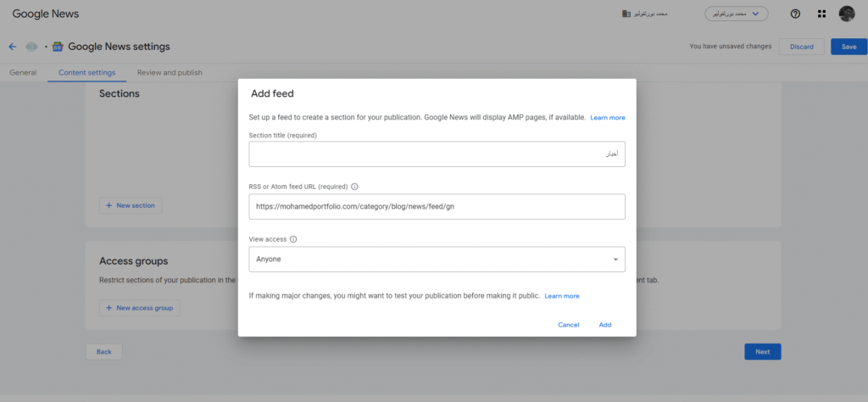The image size is (868, 402).
Task: Click the Save button
Action: pyautogui.click(x=849, y=47)
